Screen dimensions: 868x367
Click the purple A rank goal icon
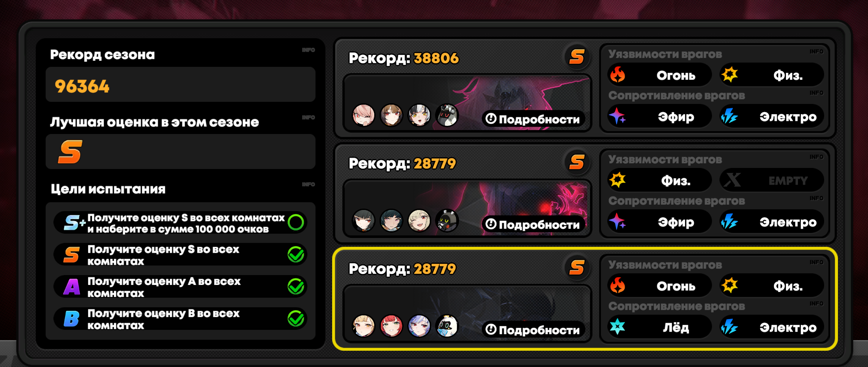(72, 287)
